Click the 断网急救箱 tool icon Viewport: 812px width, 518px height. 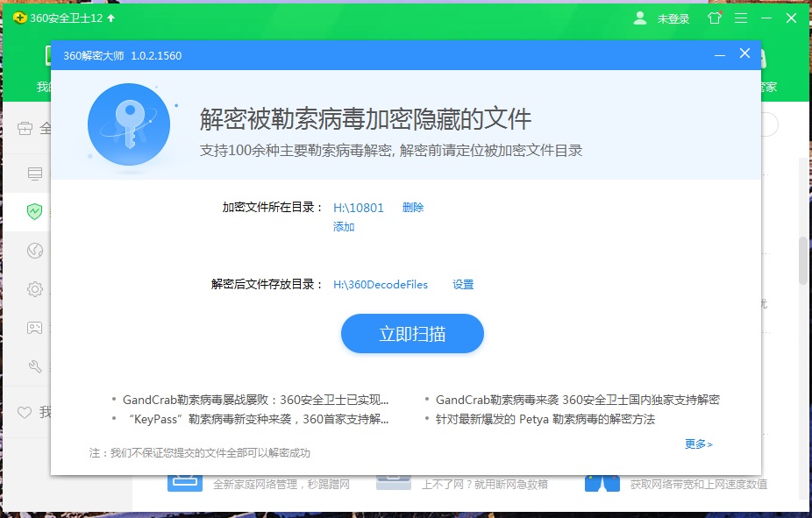pos(394,483)
